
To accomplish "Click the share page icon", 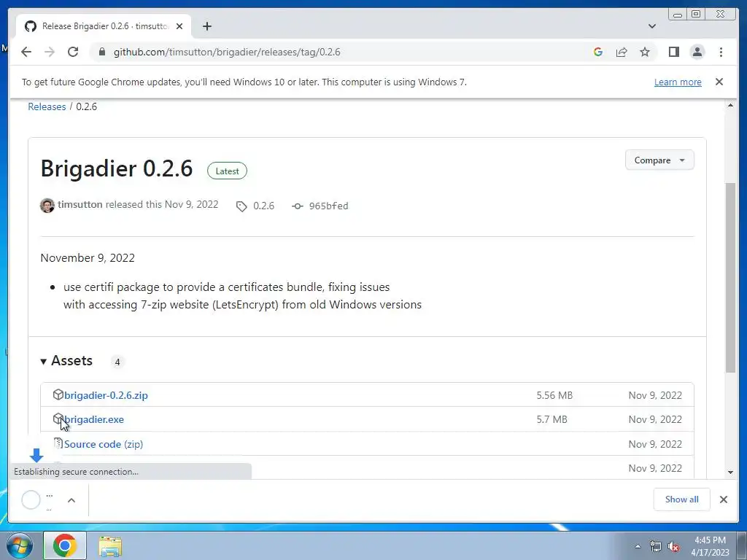I will [x=622, y=52].
